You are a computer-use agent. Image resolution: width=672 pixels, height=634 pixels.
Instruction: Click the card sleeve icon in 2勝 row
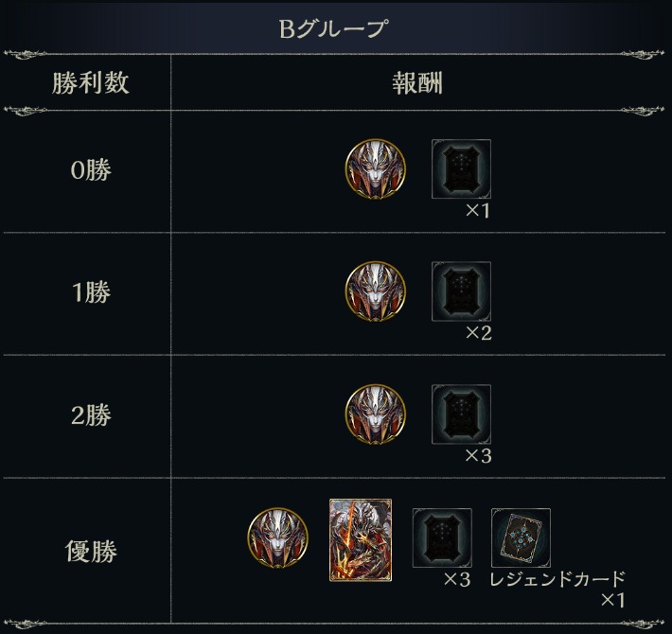pyautogui.click(x=461, y=414)
